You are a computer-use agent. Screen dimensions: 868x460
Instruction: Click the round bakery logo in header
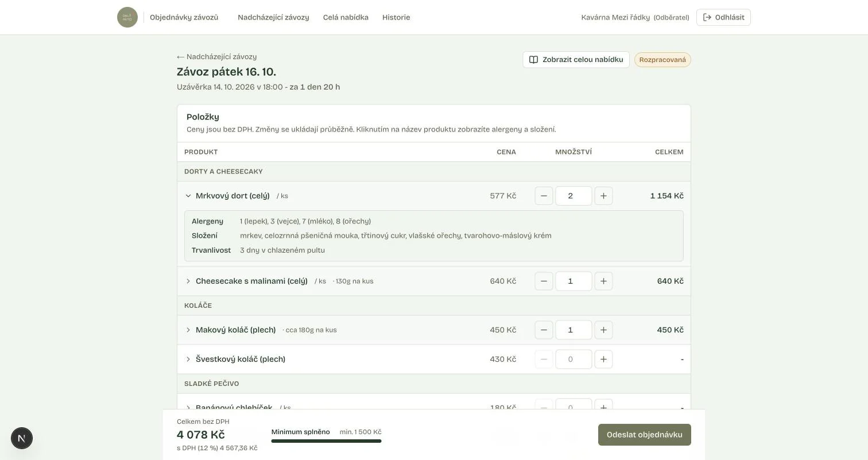pos(127,17)
